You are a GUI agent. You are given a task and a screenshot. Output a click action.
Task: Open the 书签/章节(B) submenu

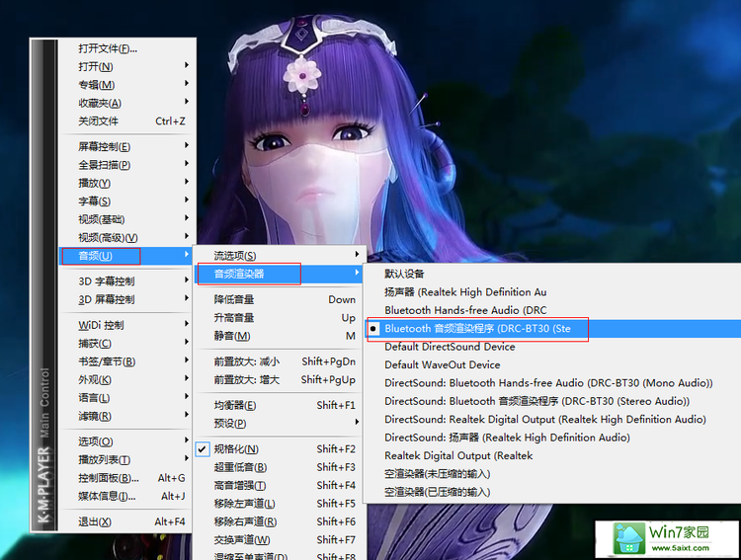[x=126, y=361]
